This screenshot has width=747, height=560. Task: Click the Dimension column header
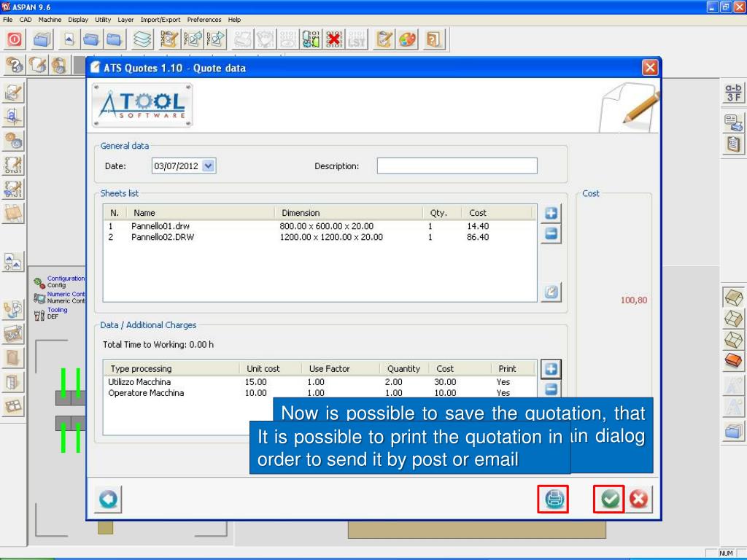349,213
